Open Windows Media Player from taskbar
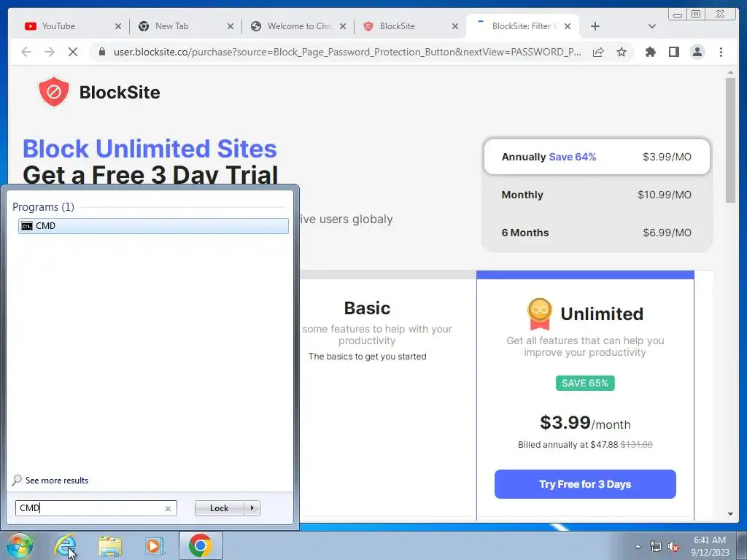Image resolution: width=747 pixels, height=560 pixels. click(x=155, y=545)
